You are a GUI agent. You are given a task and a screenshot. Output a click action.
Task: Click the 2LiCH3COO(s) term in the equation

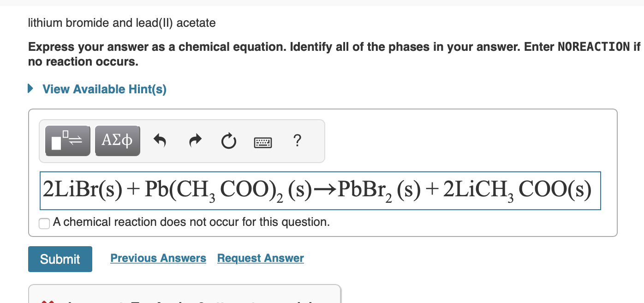(517, 190)
